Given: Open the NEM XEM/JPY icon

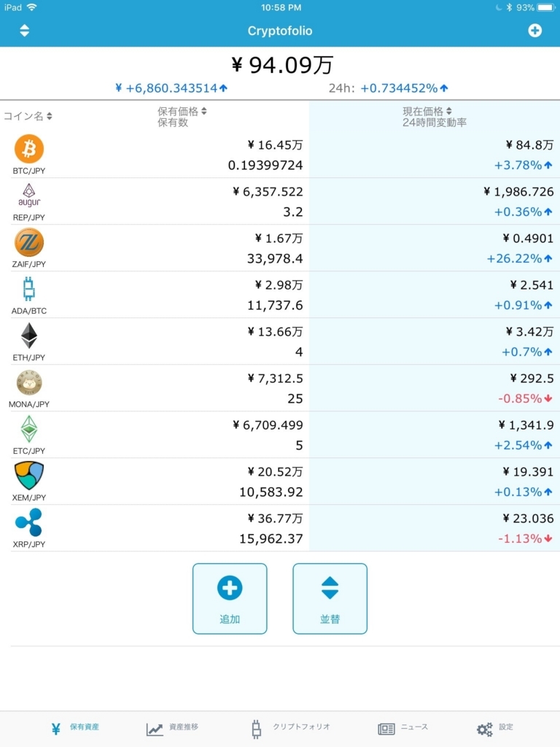Looking at the screenshot, I should (x=29, y=476).
